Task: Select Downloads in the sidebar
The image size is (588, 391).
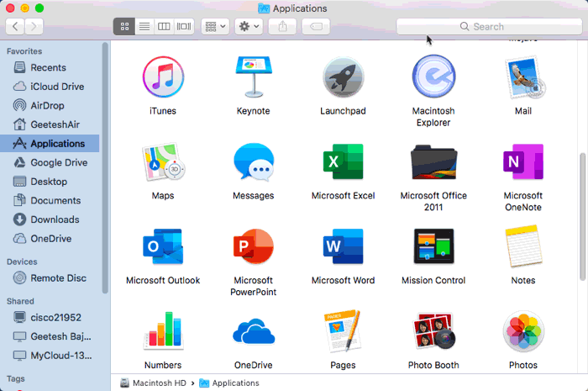Action: pos(55,219)
